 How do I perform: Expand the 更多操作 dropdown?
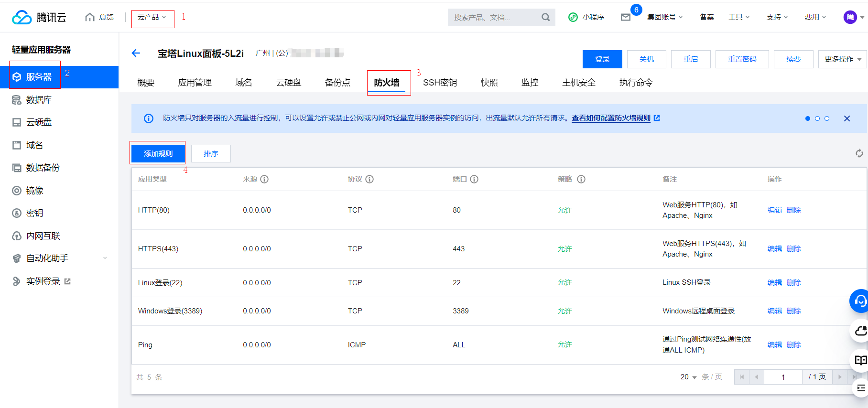(843, 59)
